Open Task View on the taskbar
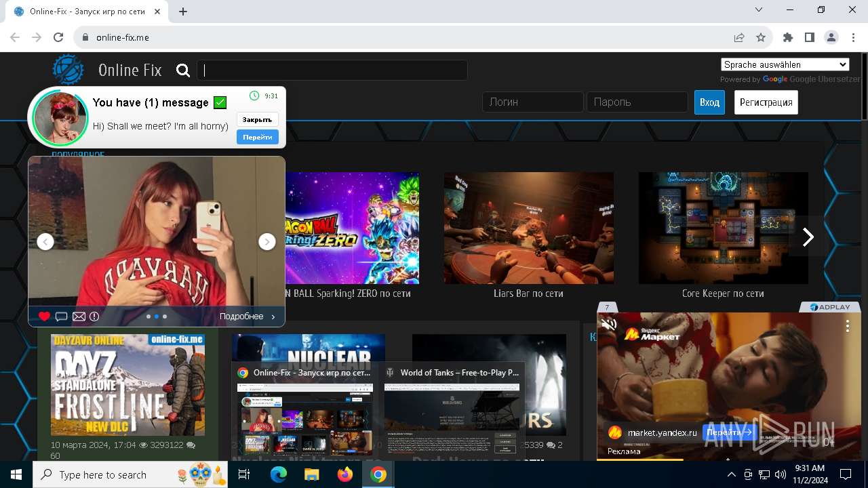 coord(245,474)
